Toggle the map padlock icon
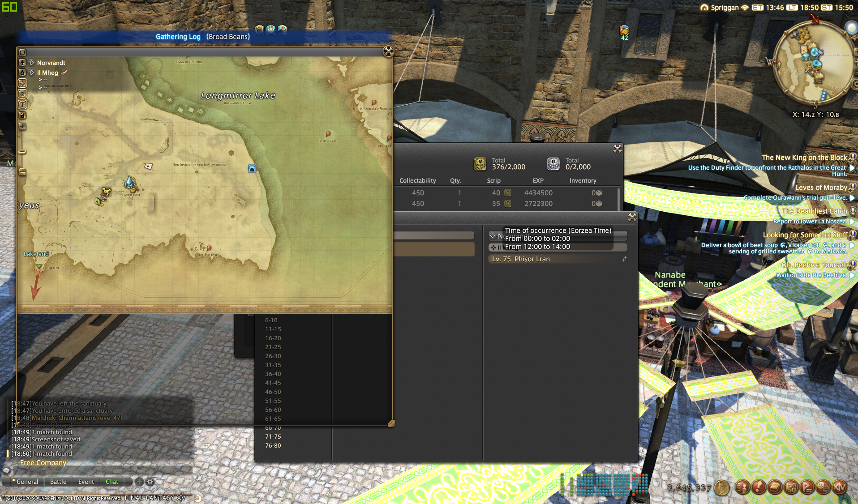The image size is (858, 504). [x=22, y=115]
